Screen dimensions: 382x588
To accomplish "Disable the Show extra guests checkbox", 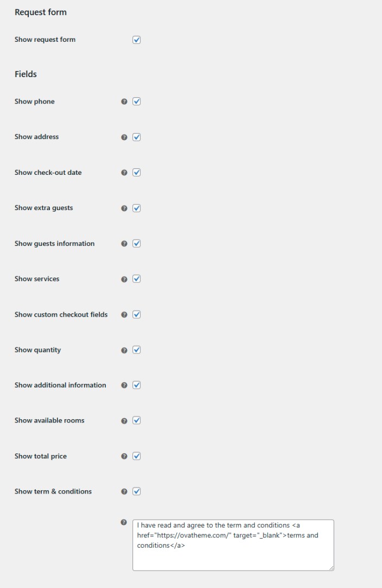I will click(137, 208).
